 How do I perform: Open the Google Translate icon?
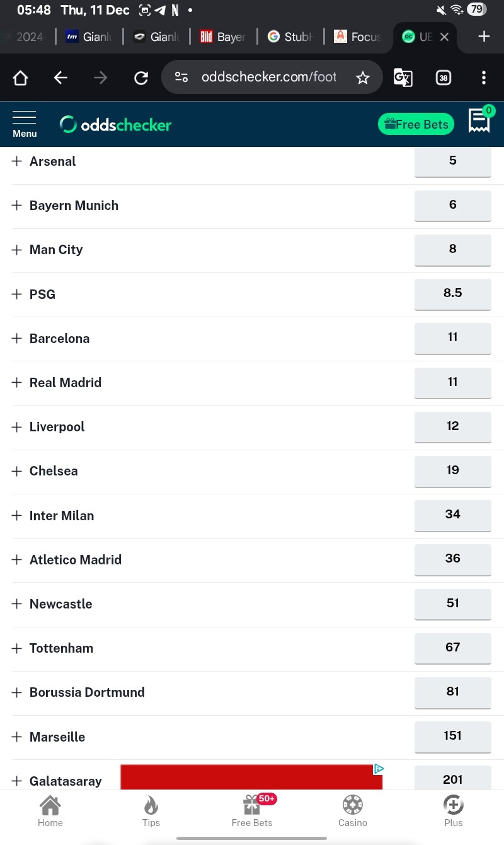[x=403, y=78]
